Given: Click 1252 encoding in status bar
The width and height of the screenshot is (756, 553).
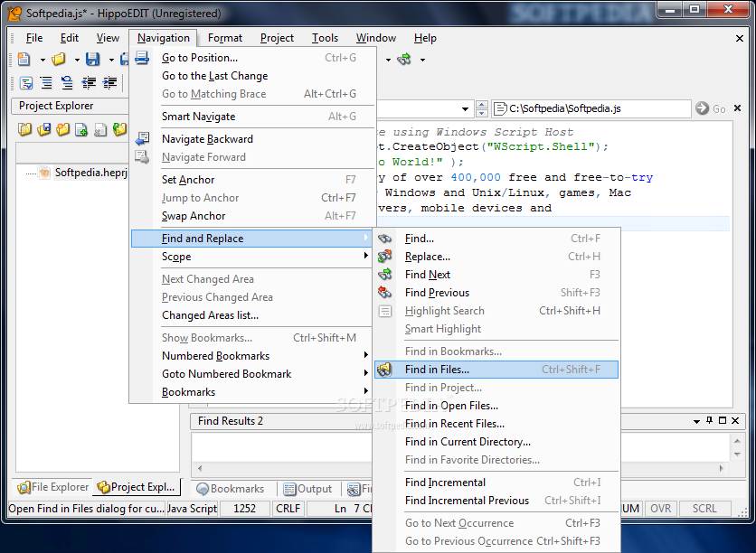Looking at the screenshot, I should 244,508.
